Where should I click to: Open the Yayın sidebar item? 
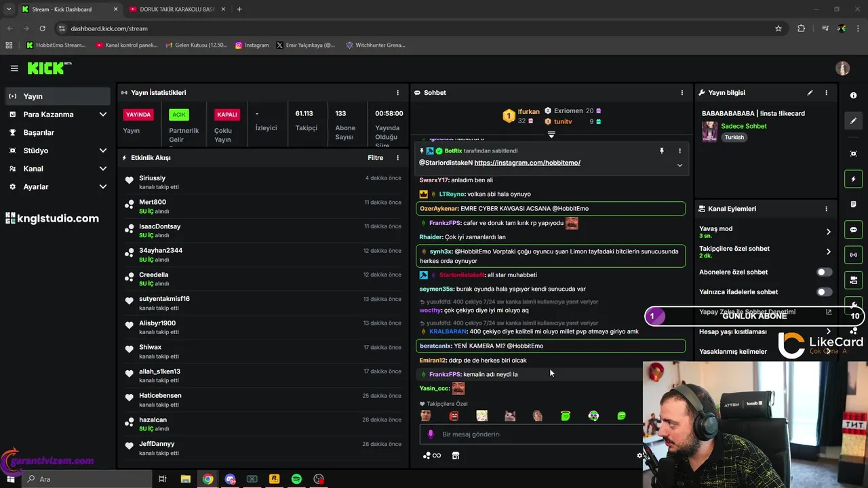pos(57,96)
